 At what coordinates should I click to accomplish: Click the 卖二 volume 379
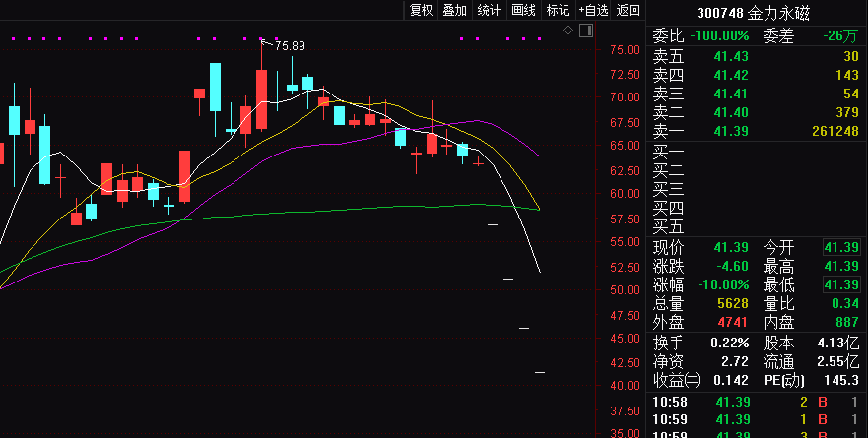(847, 113)
